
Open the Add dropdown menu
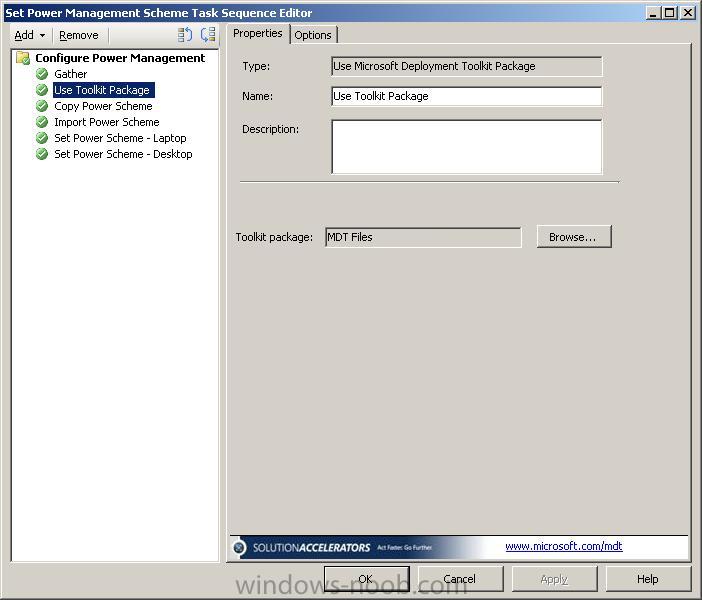click(30, 35)
